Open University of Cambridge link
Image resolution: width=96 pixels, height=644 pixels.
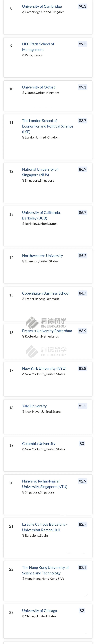click(42, 6)
